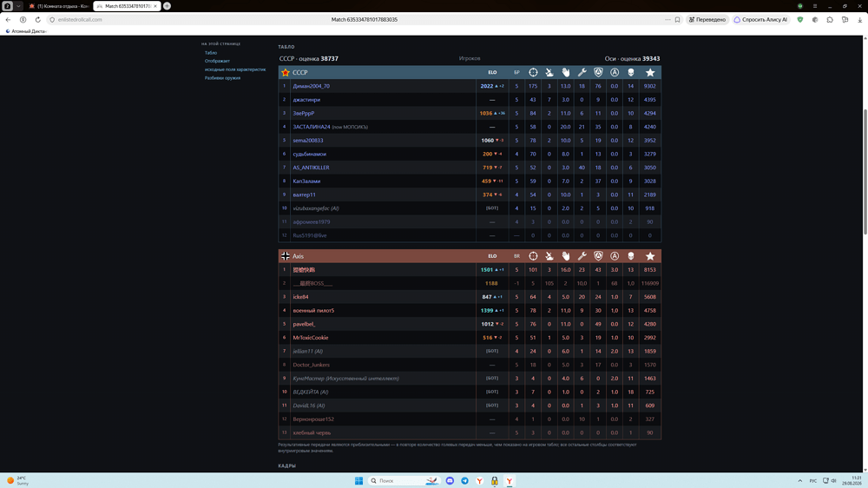868x488 pixels.
Task: Open player pavelbel_ profile
Action: (304, 324)
